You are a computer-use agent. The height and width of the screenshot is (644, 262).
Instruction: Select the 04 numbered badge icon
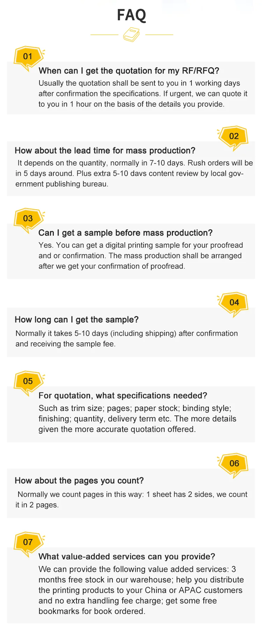pyautogui.click(x=234, y=303)
